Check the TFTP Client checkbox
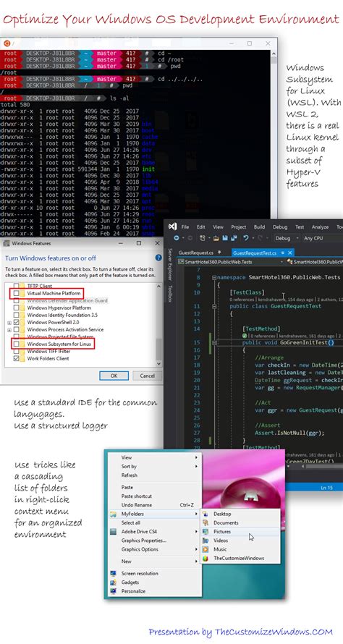Screen dimensions: 343x644 point(17,286)
